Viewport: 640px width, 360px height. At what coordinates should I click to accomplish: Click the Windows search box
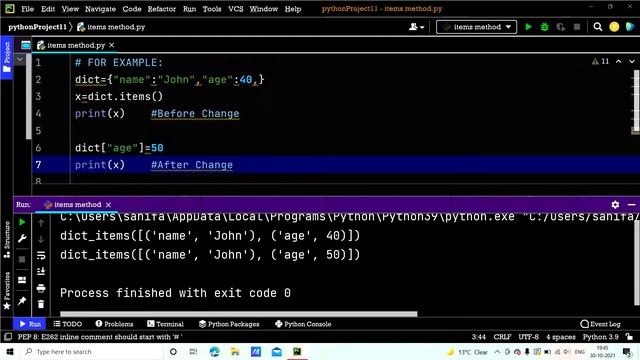coord(91,351)
